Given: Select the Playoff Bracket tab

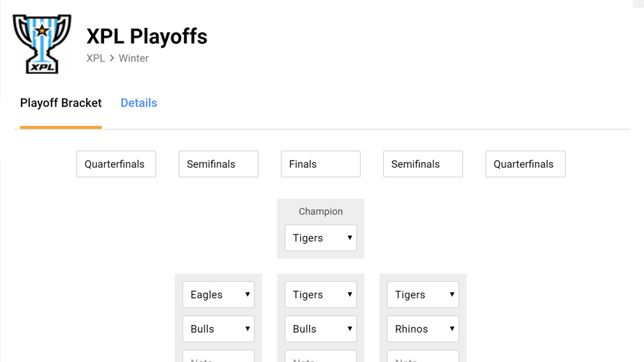Looking at the screenshot, I should click(x=61, y=103).
